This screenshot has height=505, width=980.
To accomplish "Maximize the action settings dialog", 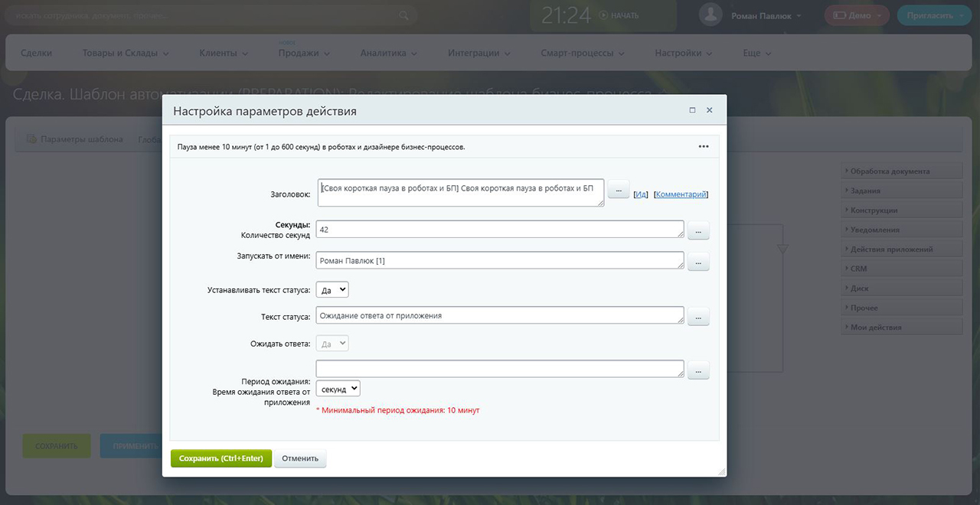I will point(692,111).
